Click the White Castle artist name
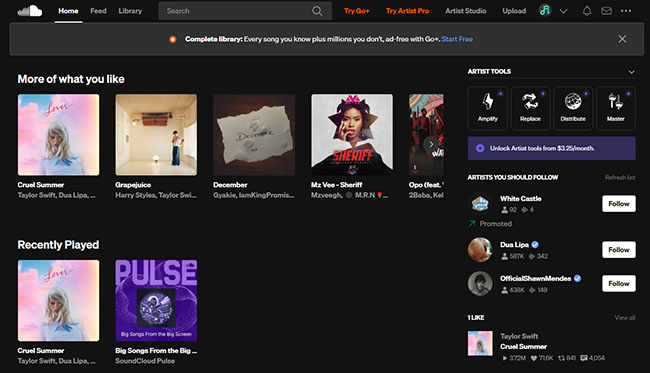Viewport: 650px width, 373px height. click(521, 199)
